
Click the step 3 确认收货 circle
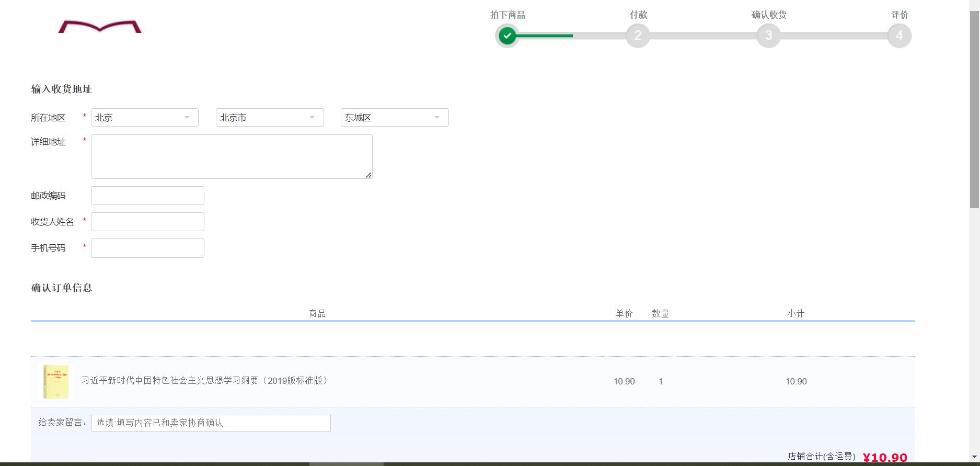[x=768, y=36]
